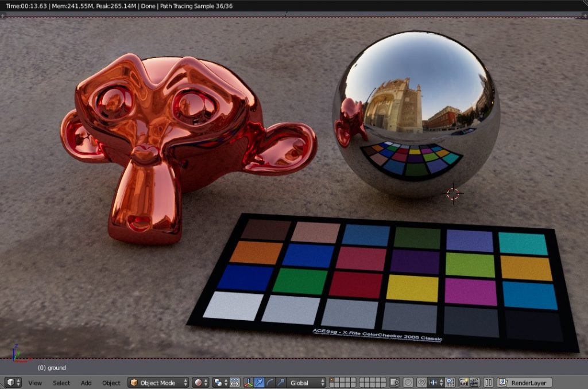Click the darkest black ColorChecker patch
Image resolution: width=588 pixels, height=389 pixels.
coord(534,325)
